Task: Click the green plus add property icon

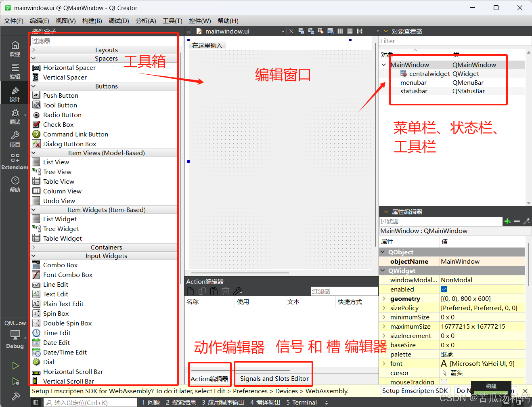Action: [x=507, y=221]
